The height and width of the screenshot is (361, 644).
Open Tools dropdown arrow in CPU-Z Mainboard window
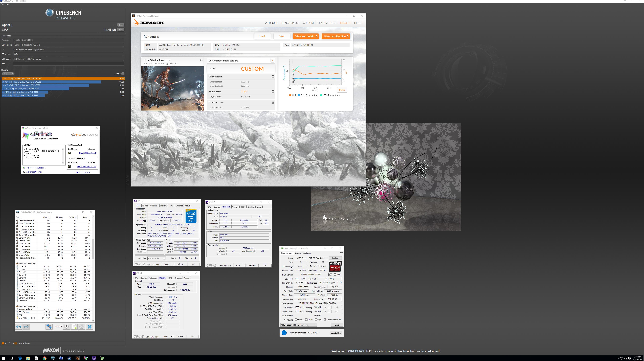(x=244, y=265)
